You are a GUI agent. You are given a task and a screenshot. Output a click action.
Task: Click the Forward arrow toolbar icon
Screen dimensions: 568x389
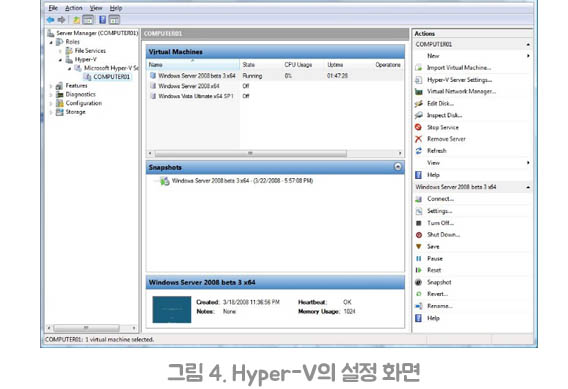(x=62, y=20)
